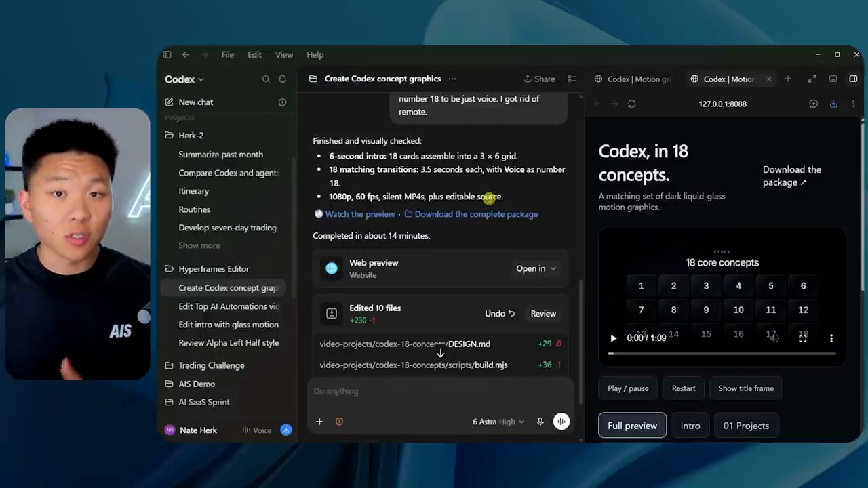The image size is (868, 488).
Task: Expand Show more under Herk-2
Action: click(x=199, y=245)
